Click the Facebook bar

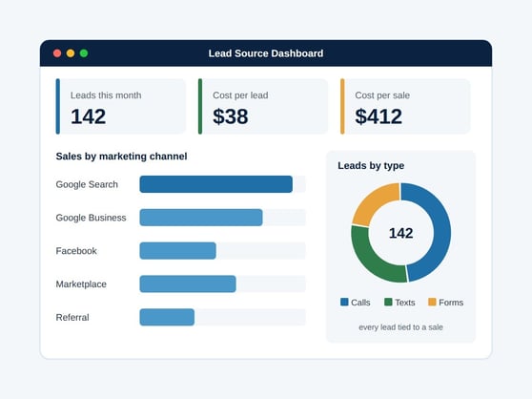coord(177,251)
